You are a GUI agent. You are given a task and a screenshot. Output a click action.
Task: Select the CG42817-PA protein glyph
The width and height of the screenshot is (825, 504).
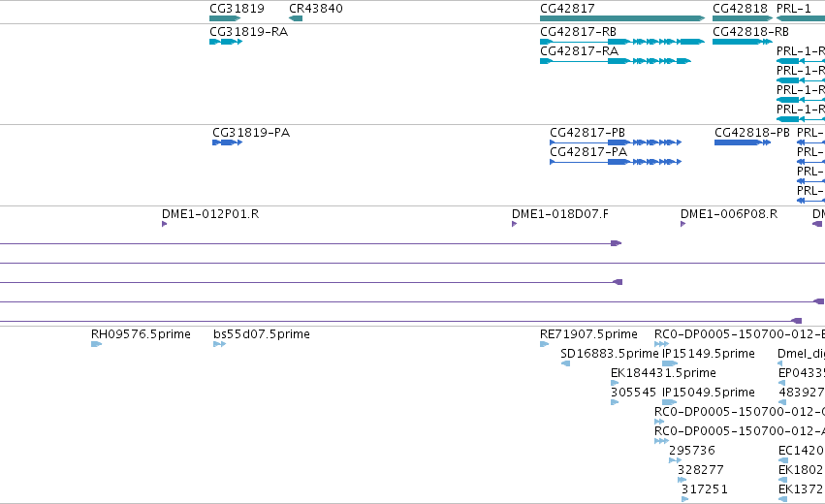point(616,162)
